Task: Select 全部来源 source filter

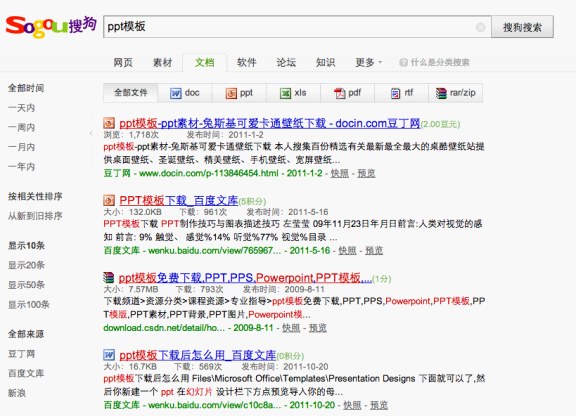Action: tap(26, 334)
